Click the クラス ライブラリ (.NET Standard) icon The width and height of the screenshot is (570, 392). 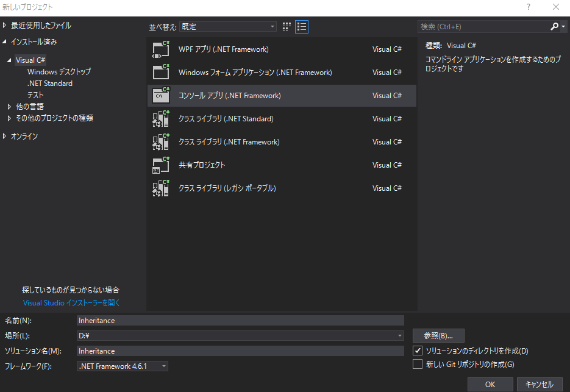tap(161, 119)
